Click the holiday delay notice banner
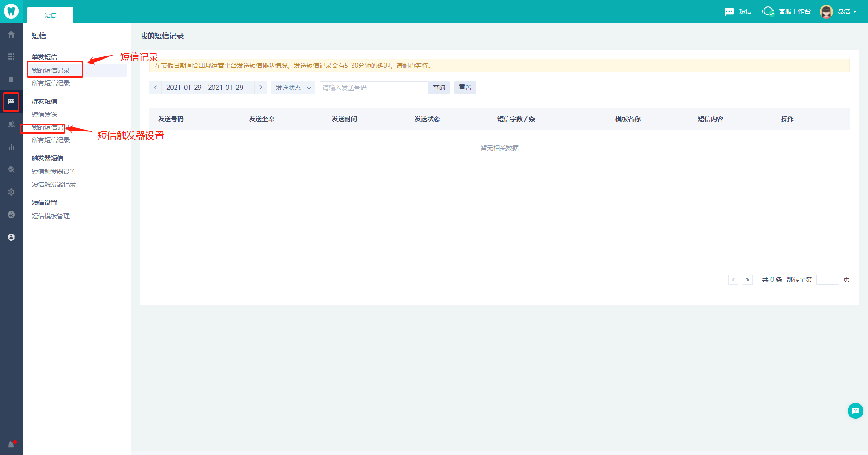This screenshot has width=868, height=455. [x=500, y=66]
